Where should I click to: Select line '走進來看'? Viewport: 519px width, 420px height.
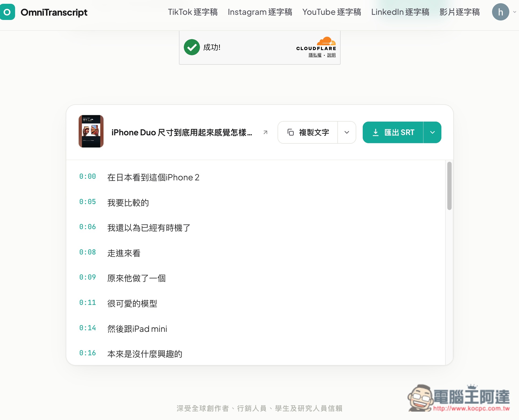click(124, 253)
